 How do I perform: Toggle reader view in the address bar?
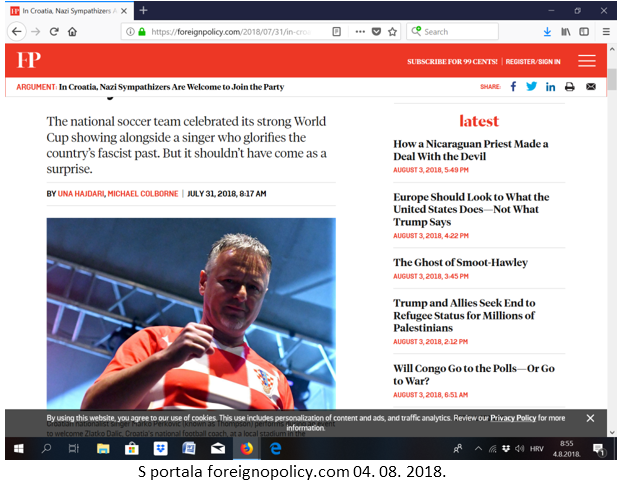tap(337, 32)
